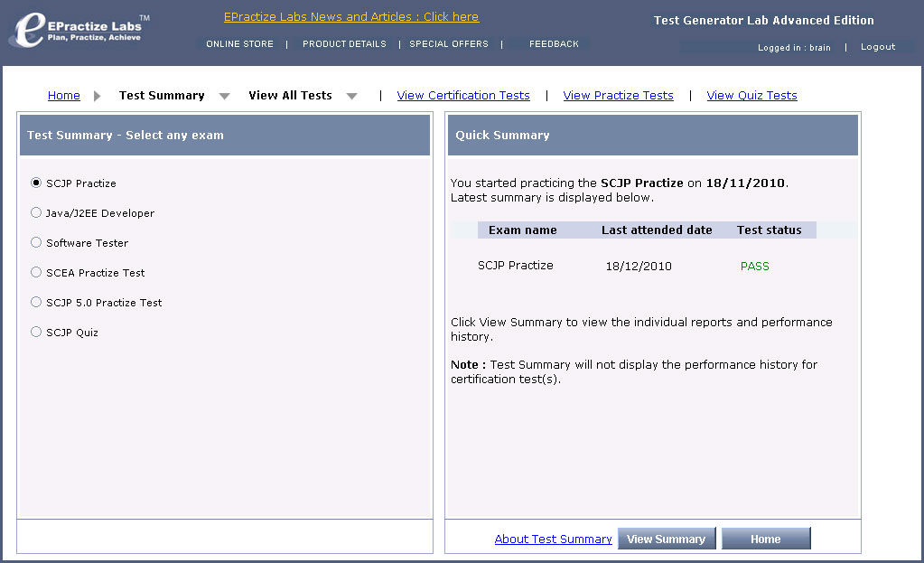Click Test Generator Lab Advanced Edition title
This screenshot has width=924, height=563.
(764, 21)
